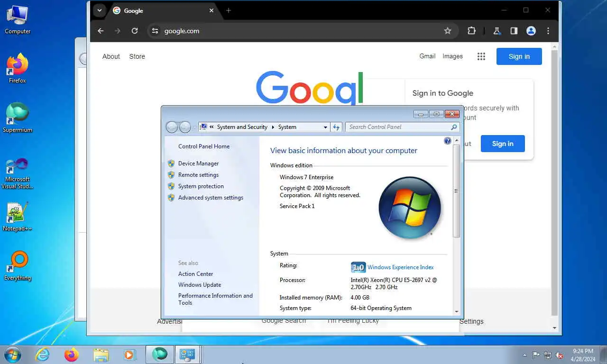Open the Firefox desktop shortcut
The image size is (607, 364).
pos(18,69)
